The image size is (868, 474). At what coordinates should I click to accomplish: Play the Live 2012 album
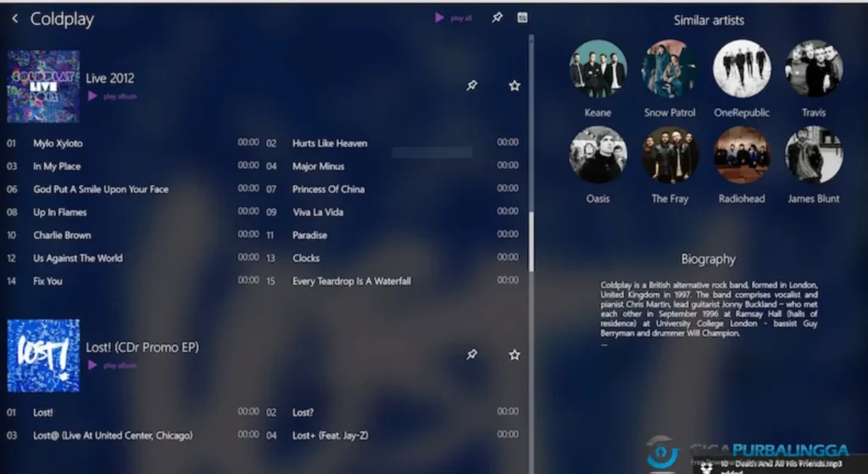(x=112, y=97)
